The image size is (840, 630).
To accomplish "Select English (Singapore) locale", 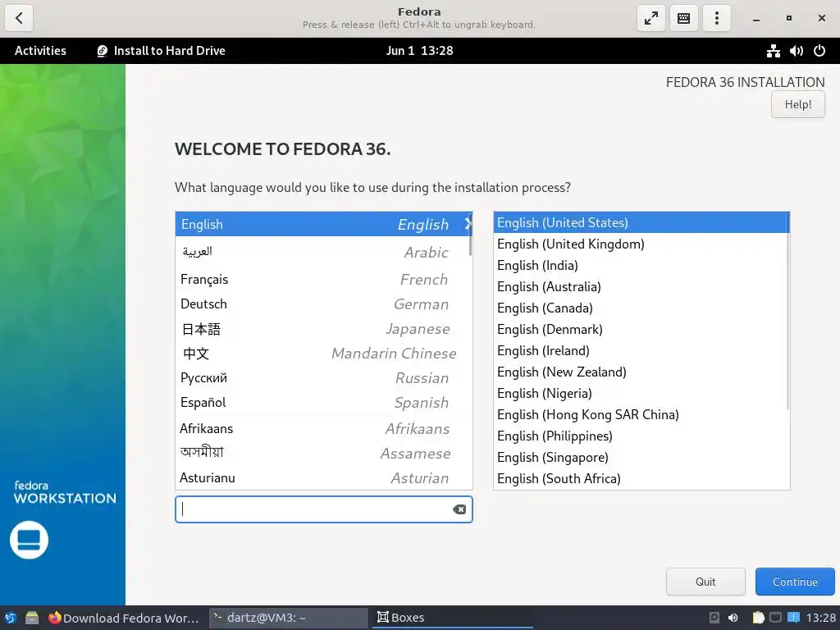I will [x=641, y=457].
